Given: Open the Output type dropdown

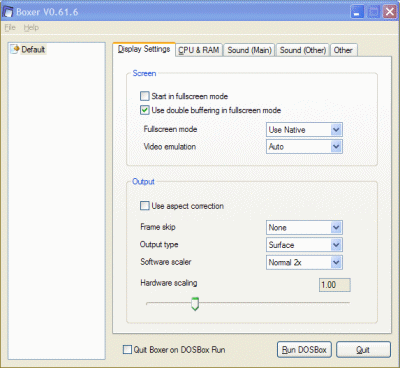Looking at the screenshot, I should [x=304, y=245].
